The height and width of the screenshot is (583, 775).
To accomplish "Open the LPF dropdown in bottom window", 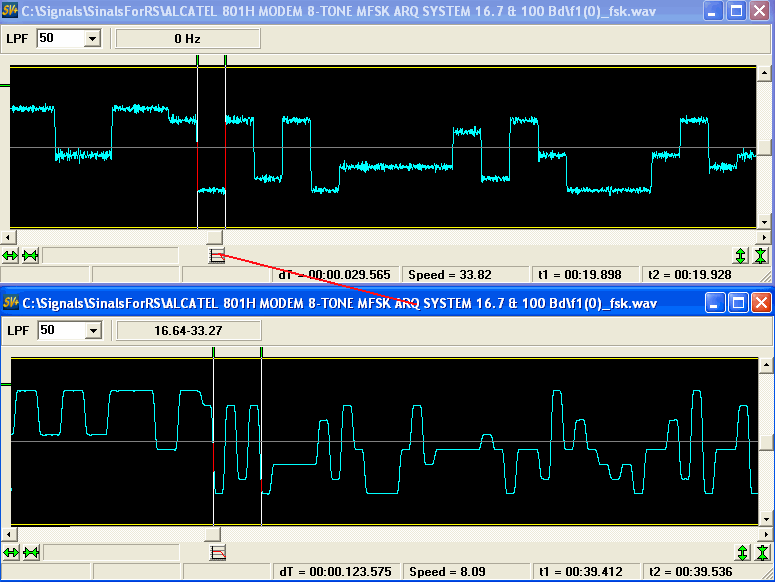I will [93, 330].
